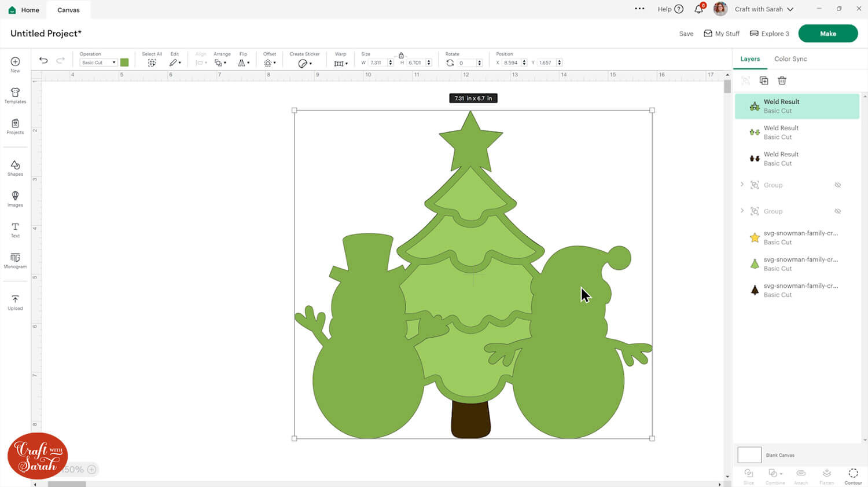Switch to the Home tab
Image resolution: width=868 pixels, height=487 pixels.
coord(24,10)
